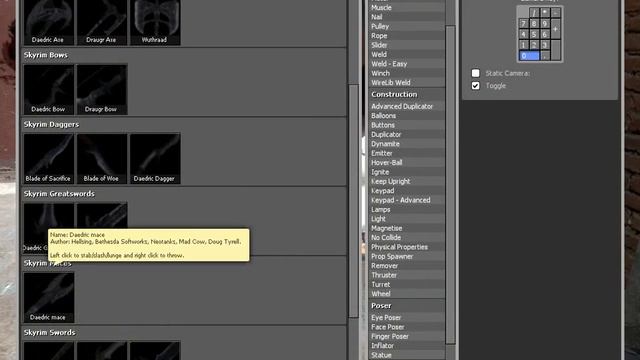Choose the No Collide tool
This screenshot has height=360, width=640.
click(407, 238)
